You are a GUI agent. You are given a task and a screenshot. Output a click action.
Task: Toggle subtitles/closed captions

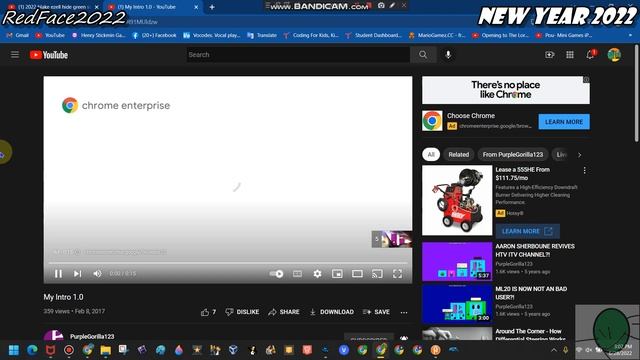[298, 273]
